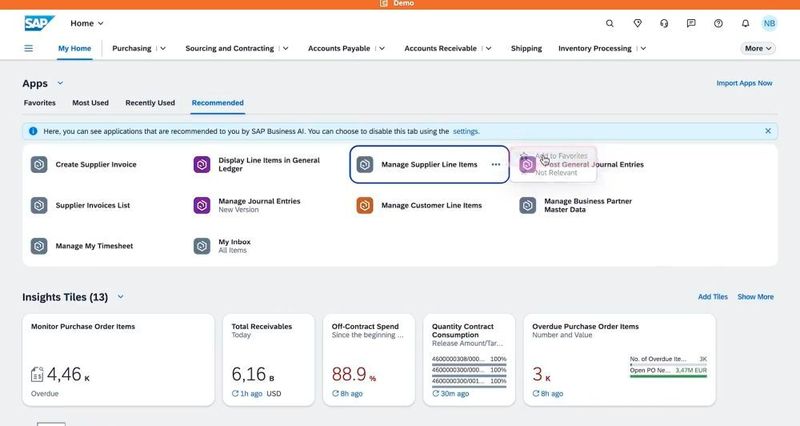
Task: Open the Shipping menu item
Action: [x=527, y=48]
